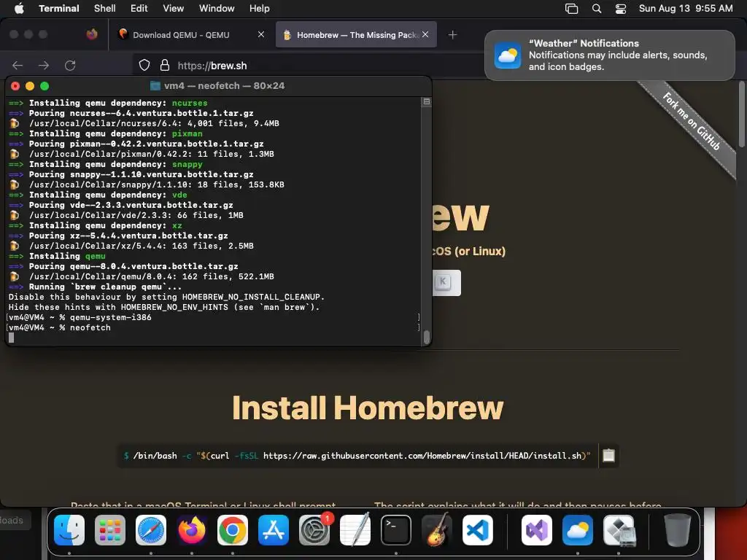
Task: Click the date and time in menu bar
Action: [x=686, y=8]
